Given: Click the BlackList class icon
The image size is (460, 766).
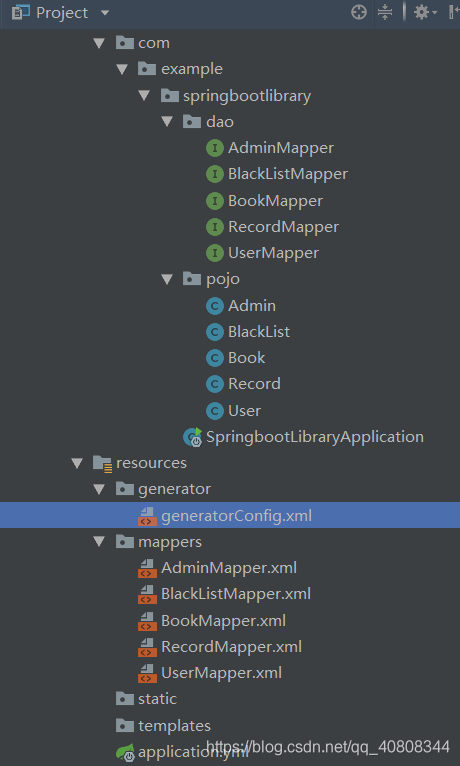Looking at the screenshot, I should coord(215,332).
